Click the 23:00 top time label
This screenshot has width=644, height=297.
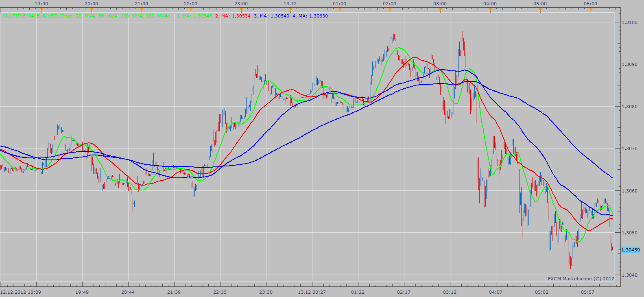point(241,4)
